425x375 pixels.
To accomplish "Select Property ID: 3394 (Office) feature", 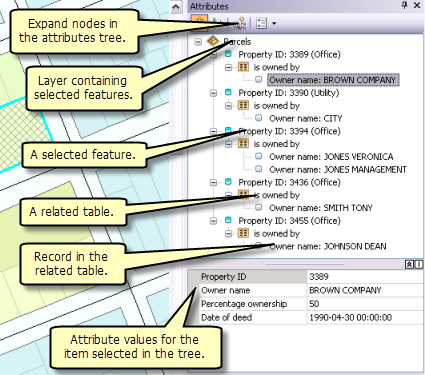I will [289, 131].
